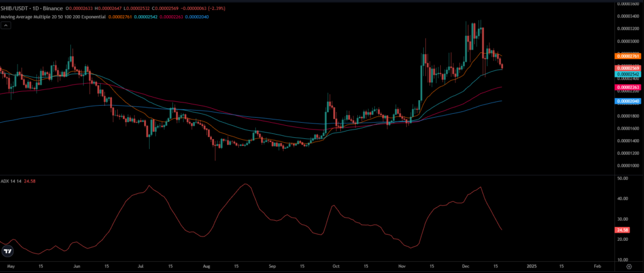Click the Feb label on time axis
644x273 pixels.
pos(597,266)
